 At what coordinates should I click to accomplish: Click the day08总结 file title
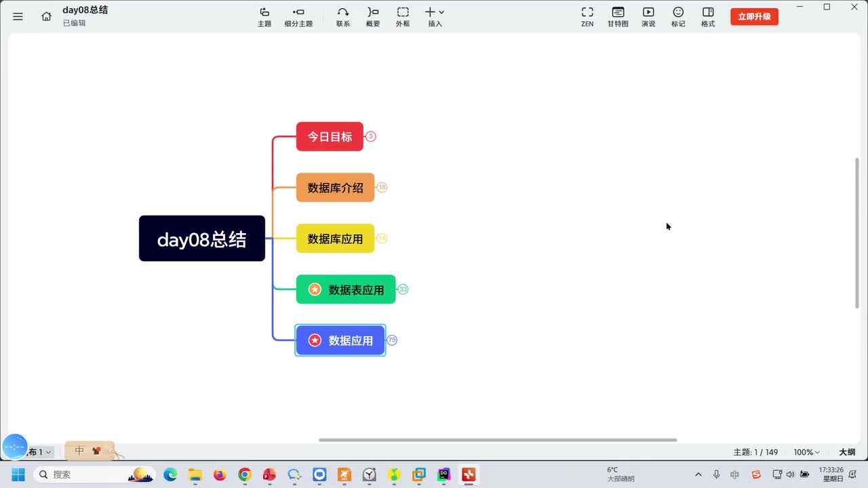click(85, 10)
